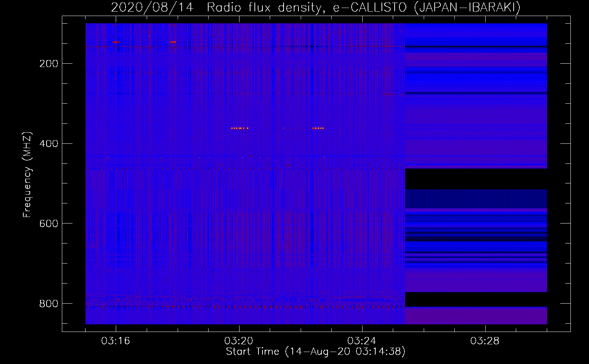Click the 03:20 time tick label
Screen dimensions: 589x364
[239, 341]
